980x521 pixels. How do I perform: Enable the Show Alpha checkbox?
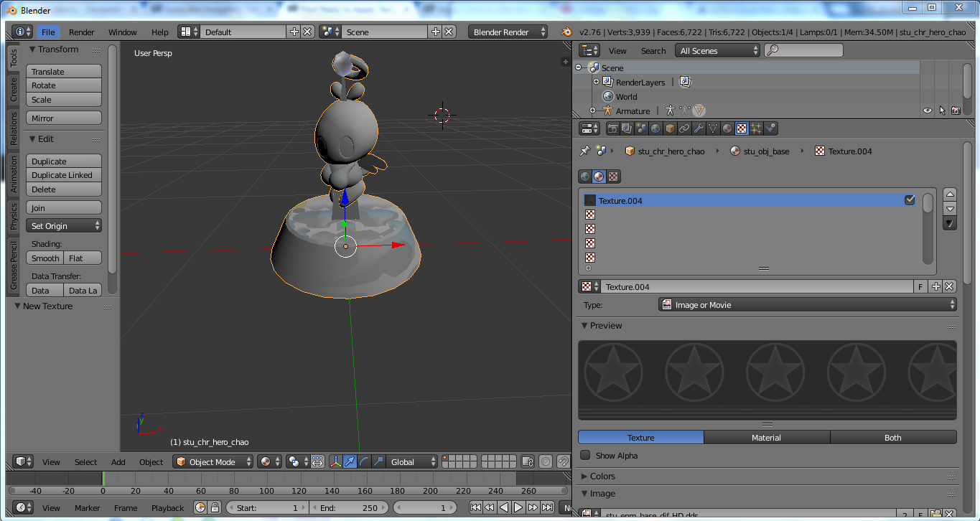(x=585, y=455)
